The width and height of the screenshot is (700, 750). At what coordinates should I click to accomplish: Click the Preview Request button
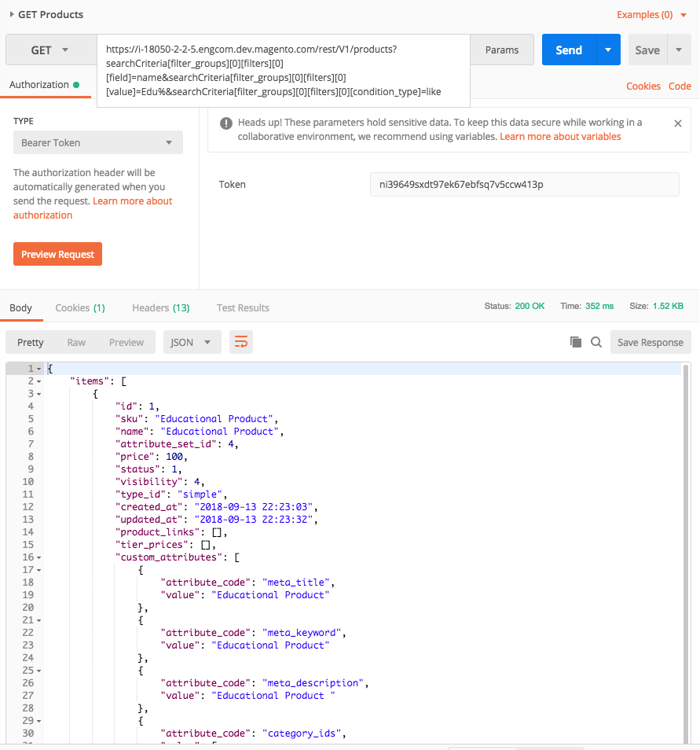tap(57, 254)
